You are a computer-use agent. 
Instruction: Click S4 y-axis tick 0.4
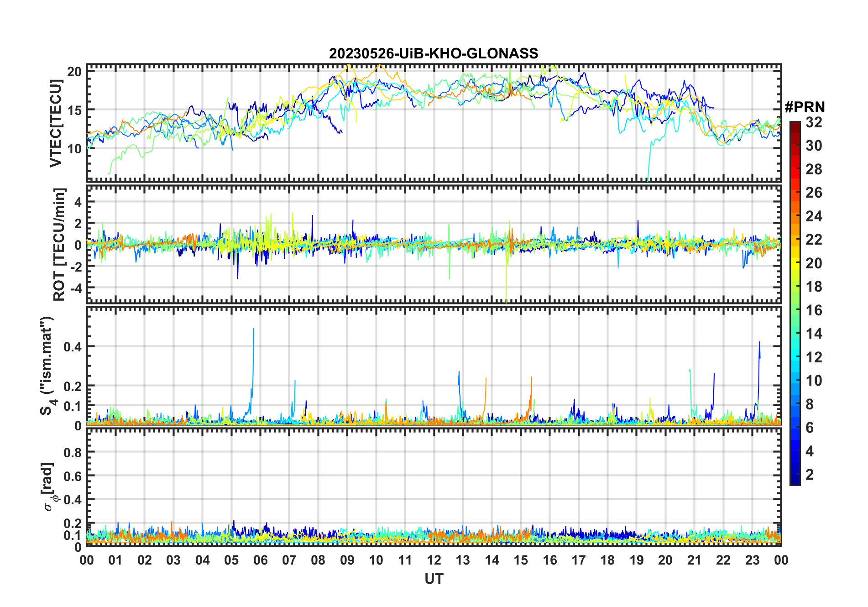click(73, 346)
